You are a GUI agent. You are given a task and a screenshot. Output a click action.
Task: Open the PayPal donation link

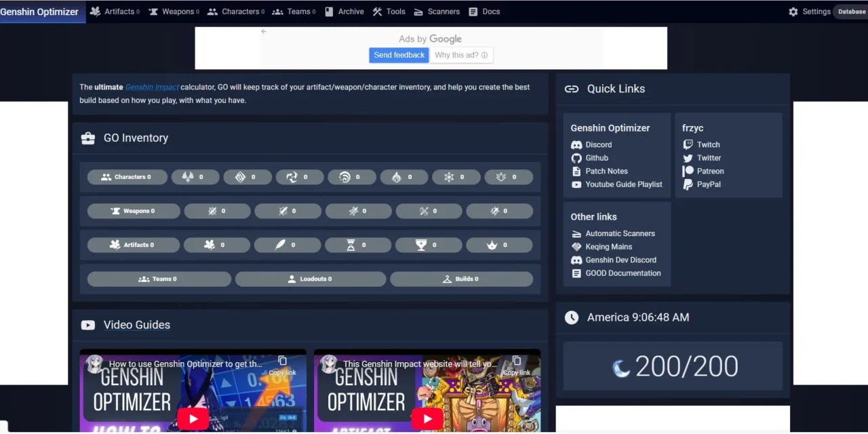[x=702, y=184]
